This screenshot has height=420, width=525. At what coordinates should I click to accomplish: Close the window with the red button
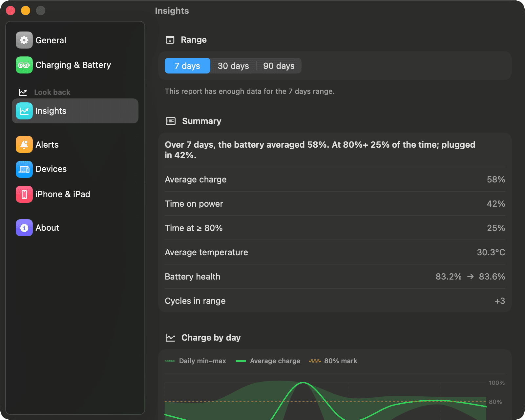point(10,10)
